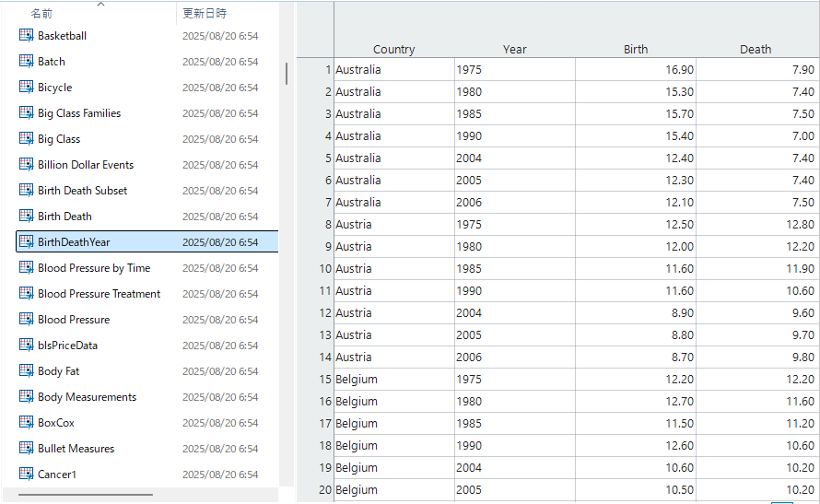Click the Death value 7.00 cell
This screenshot has height=504, width=820.
pos(756,136)
